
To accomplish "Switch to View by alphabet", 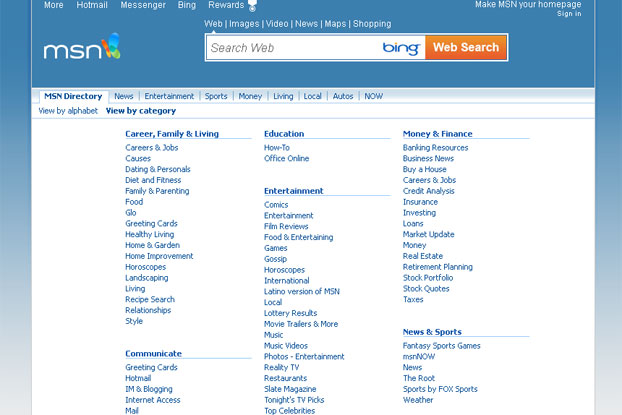I will [68, 111].
